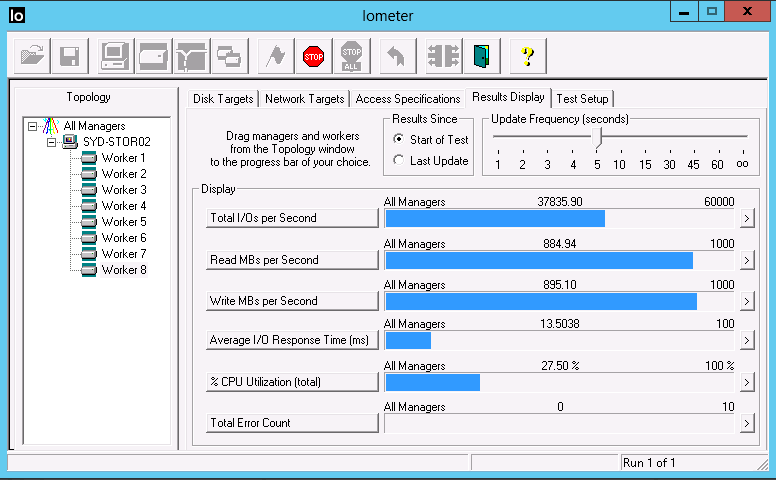Select Worker 6 in topology tree
Viewport: 776px width, 480px height.
(x=124, y=238)
